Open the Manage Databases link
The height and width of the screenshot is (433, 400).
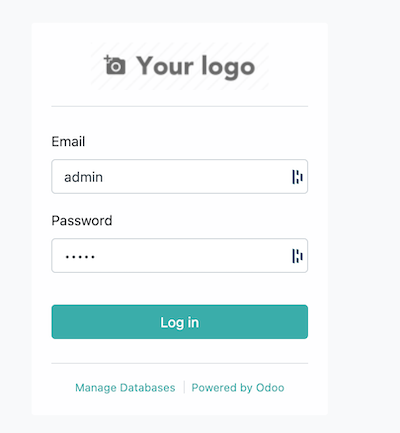coord(125,387)
